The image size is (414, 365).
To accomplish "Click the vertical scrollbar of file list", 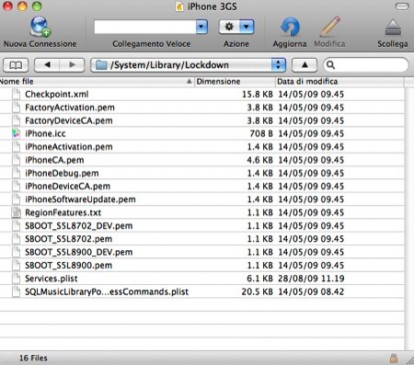I will 409,218.
